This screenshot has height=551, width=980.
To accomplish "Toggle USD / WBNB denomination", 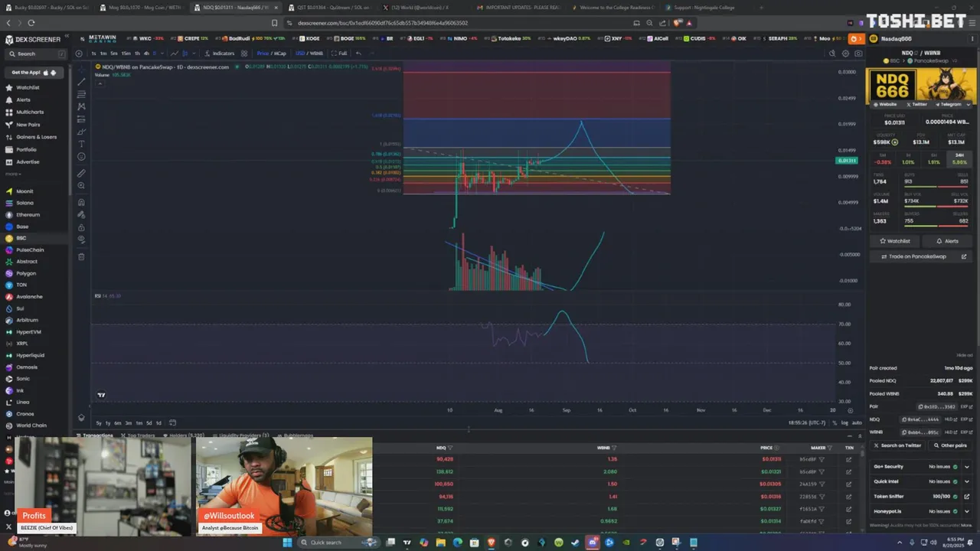I will tap(309, 54).
